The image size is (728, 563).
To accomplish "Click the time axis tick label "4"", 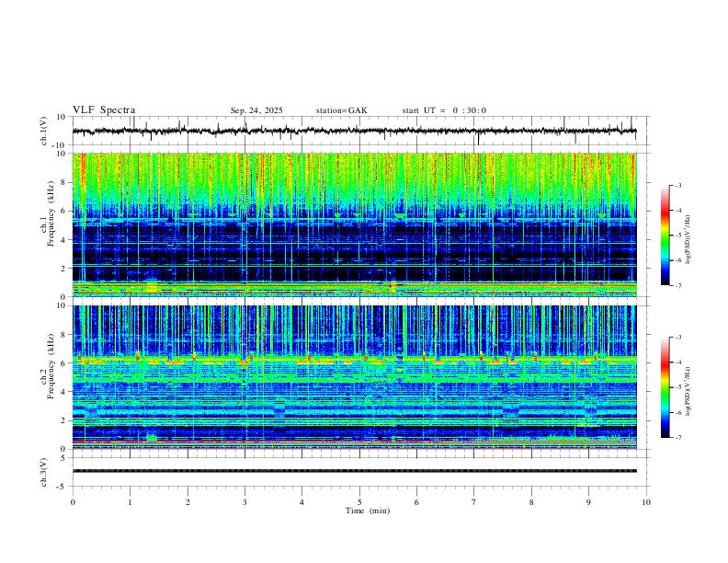I will tap(301, 502).
